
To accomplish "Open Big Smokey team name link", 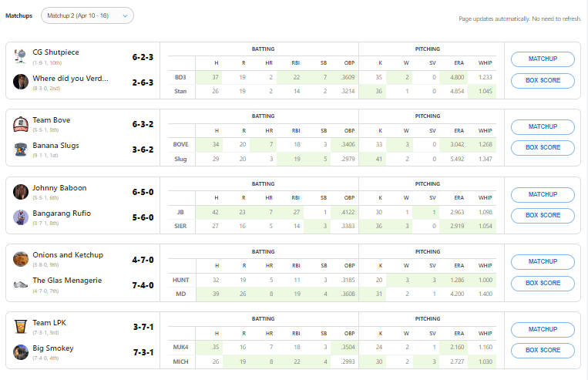I will (x=53, y=348).
